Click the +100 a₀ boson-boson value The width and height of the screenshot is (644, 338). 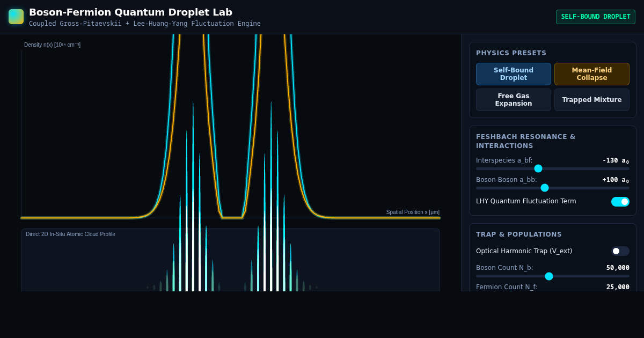(616, 180)
